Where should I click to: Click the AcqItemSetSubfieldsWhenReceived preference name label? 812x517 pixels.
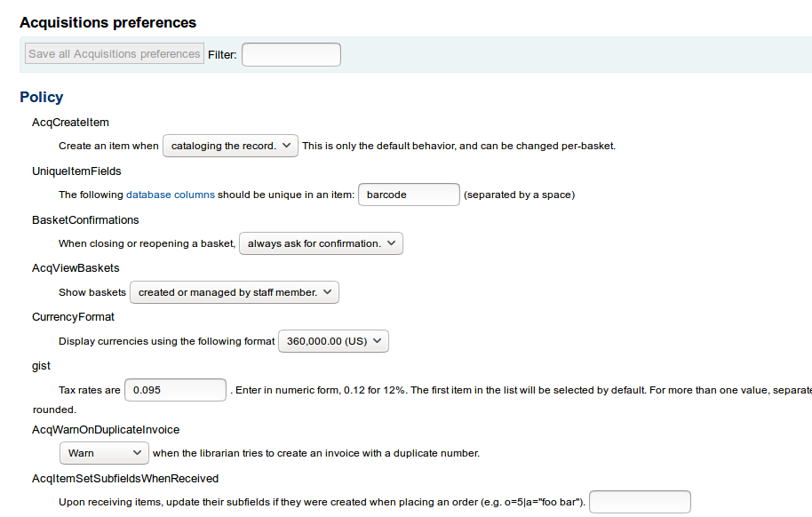coord(125,478)
